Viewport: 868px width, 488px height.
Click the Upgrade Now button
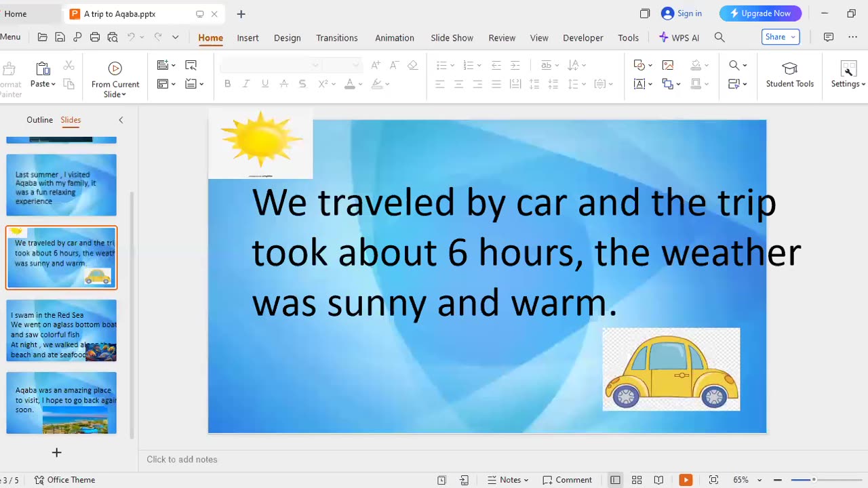pos(760,14)
